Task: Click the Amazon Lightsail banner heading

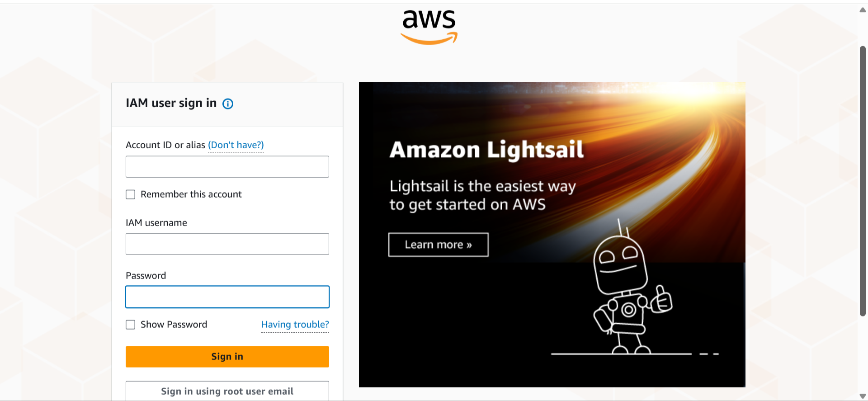Action: [x=486, y=150]
